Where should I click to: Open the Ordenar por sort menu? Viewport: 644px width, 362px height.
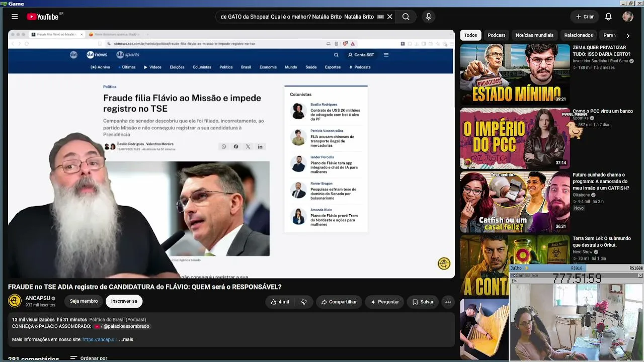pos(89,358)
